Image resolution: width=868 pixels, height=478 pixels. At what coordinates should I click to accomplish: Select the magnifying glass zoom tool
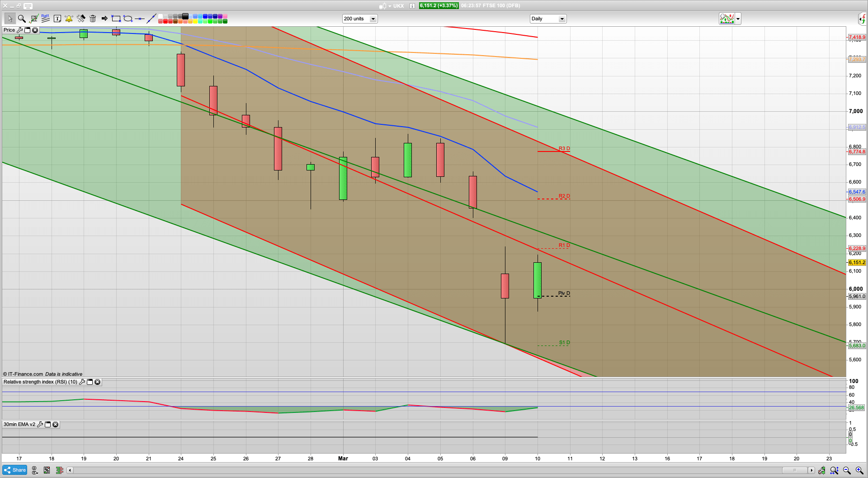pos(22,19)
